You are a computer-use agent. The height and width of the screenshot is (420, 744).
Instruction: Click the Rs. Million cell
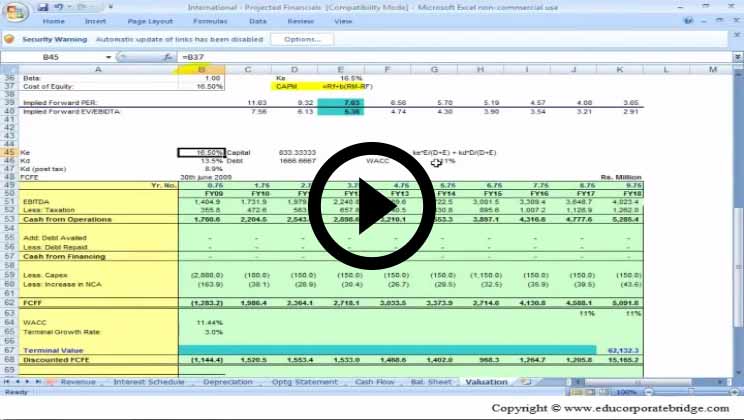(x=620, y=177)
